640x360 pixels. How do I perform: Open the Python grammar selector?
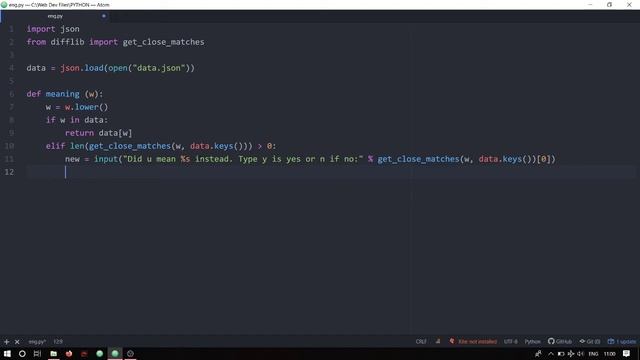pyautogui.click(x=532, y=341)
